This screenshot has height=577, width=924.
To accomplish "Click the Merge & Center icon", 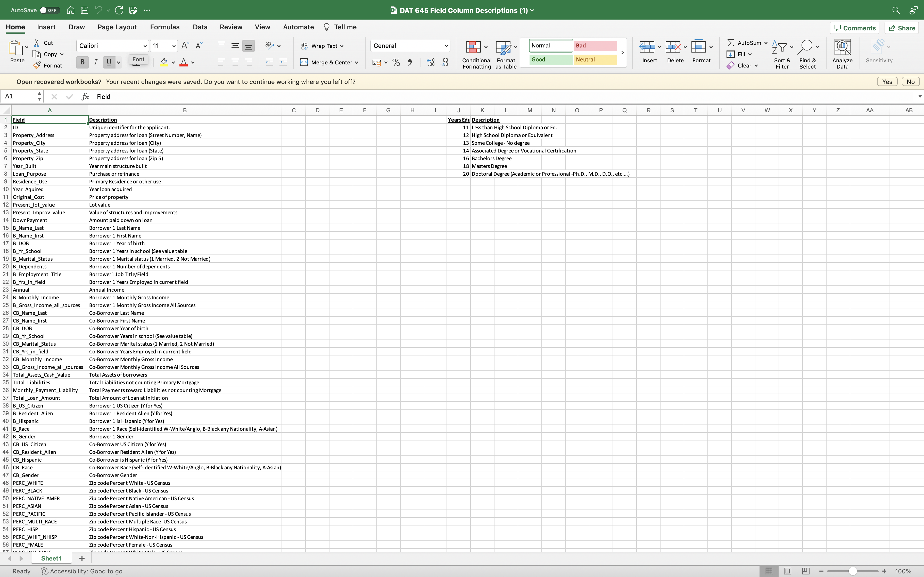I will tap(304, 62).
